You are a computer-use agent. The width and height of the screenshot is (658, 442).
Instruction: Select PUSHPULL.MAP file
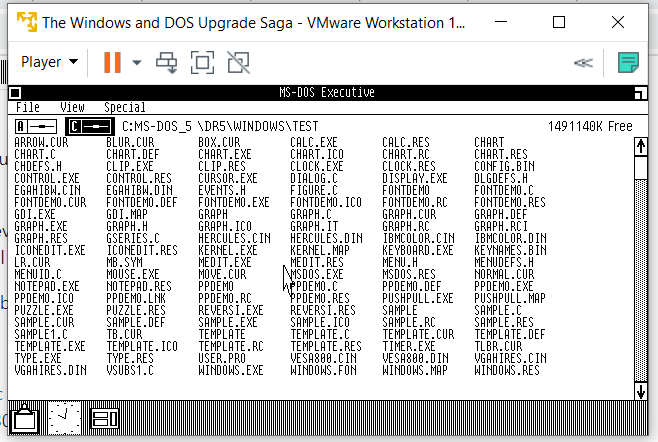pyautogui.click(x=510, y=298)
